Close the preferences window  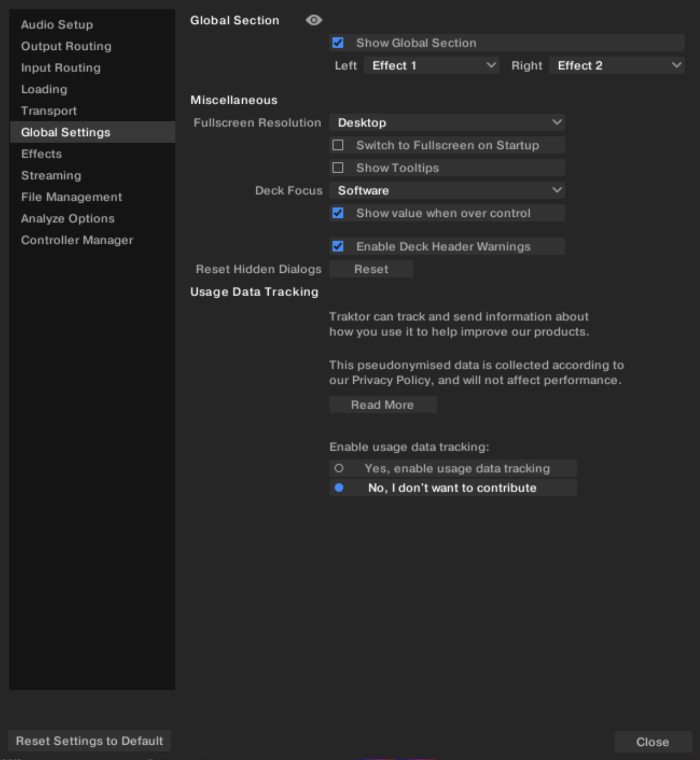tap(653, 742)
